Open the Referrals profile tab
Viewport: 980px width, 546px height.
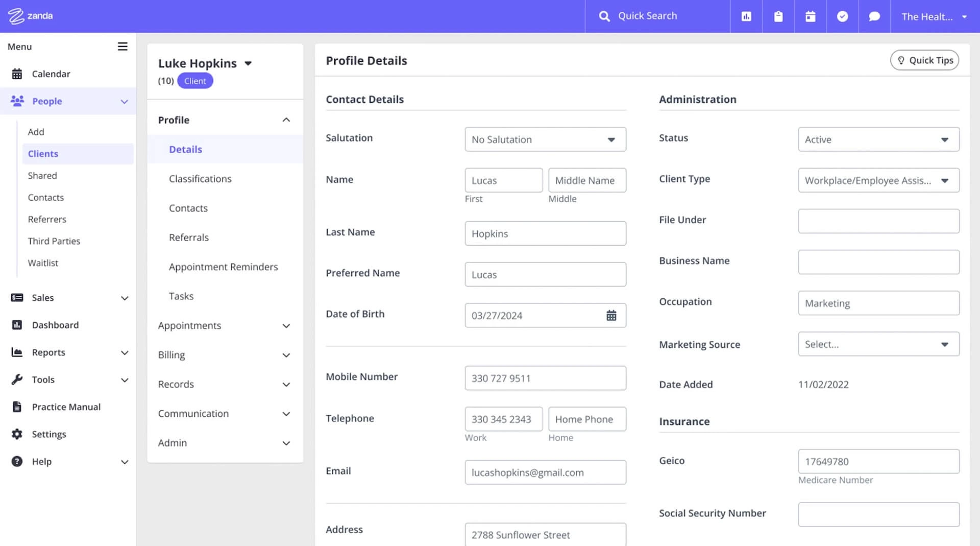click(x=189, y=238)
